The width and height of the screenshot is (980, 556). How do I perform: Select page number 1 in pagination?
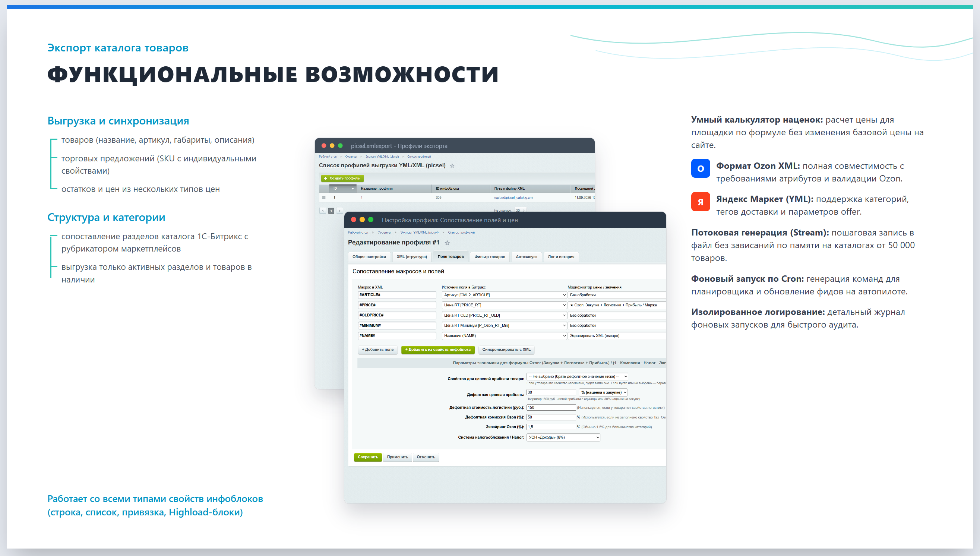(x=331, y=211)
